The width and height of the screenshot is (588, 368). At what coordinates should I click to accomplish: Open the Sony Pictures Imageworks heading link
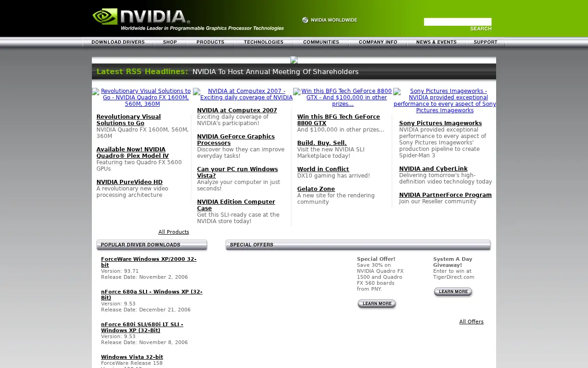pos(441,123)
